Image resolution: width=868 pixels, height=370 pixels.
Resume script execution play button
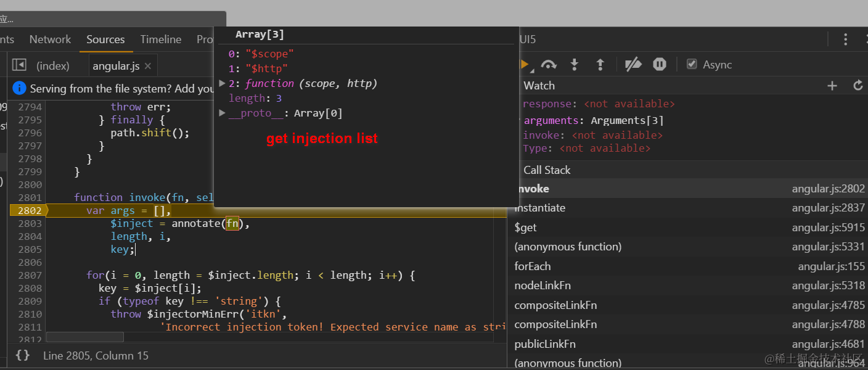525,64
